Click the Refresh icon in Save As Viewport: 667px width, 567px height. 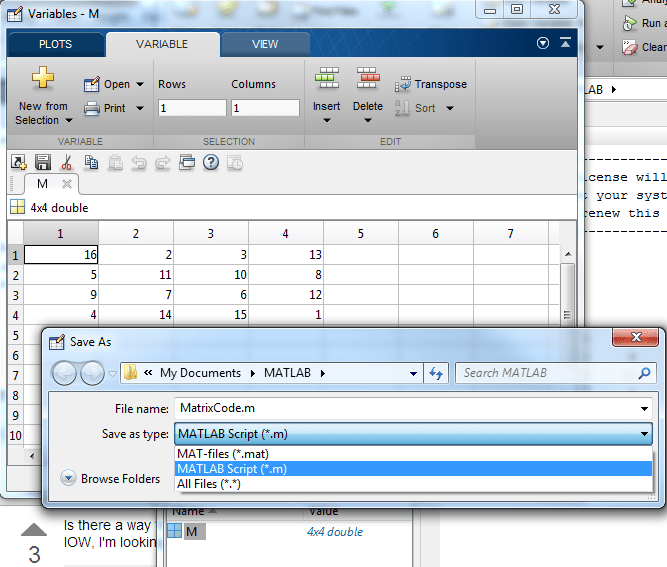436,373
